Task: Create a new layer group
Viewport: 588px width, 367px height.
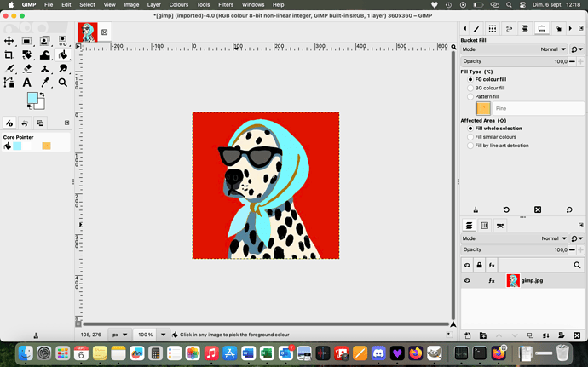Action: point(483,335)
